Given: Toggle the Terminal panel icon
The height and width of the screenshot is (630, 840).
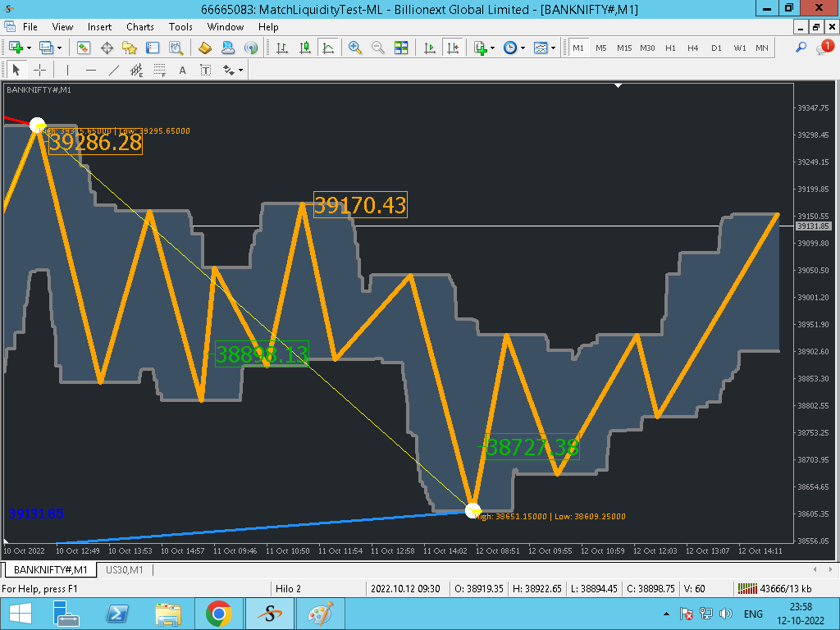Looking at the screenshot, I should [153, 48].
